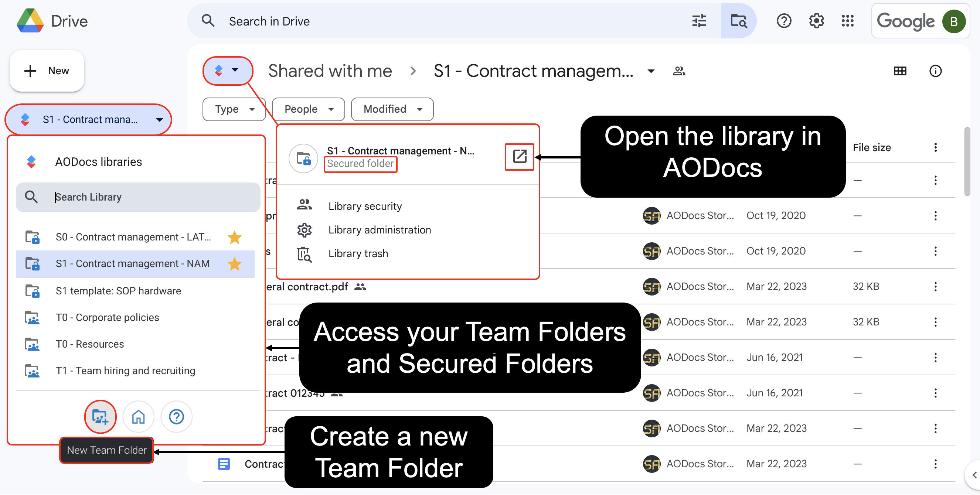Expand the S1 - Contract mana... library selector
980x495 pixels.
pos(88,120)
